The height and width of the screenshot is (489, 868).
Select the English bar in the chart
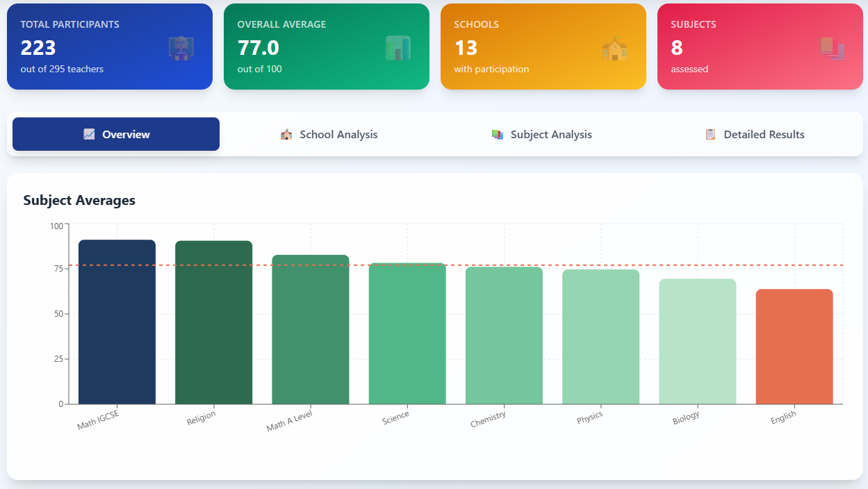(x=794, y=347)
